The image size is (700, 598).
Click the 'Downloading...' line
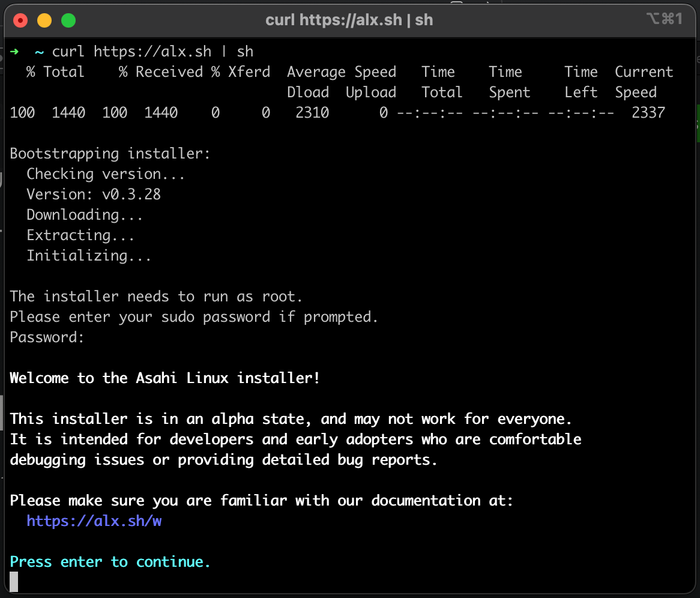pyautogui.click(x=85, y=215)
